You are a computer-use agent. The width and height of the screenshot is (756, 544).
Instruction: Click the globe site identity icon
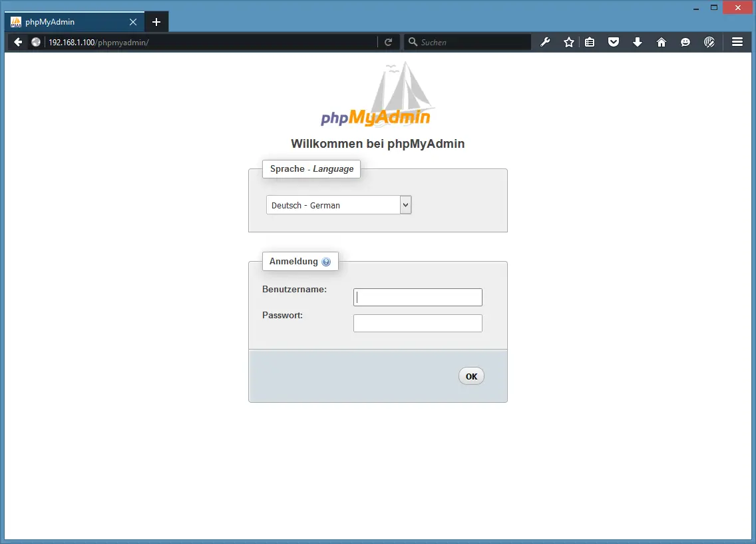pos(36,43)
